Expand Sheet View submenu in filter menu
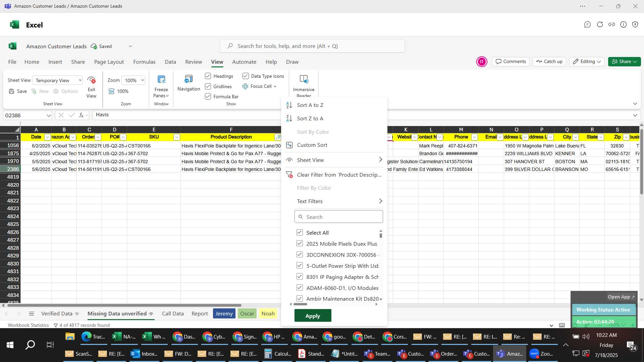644x362 pixels. click(380, 160)
